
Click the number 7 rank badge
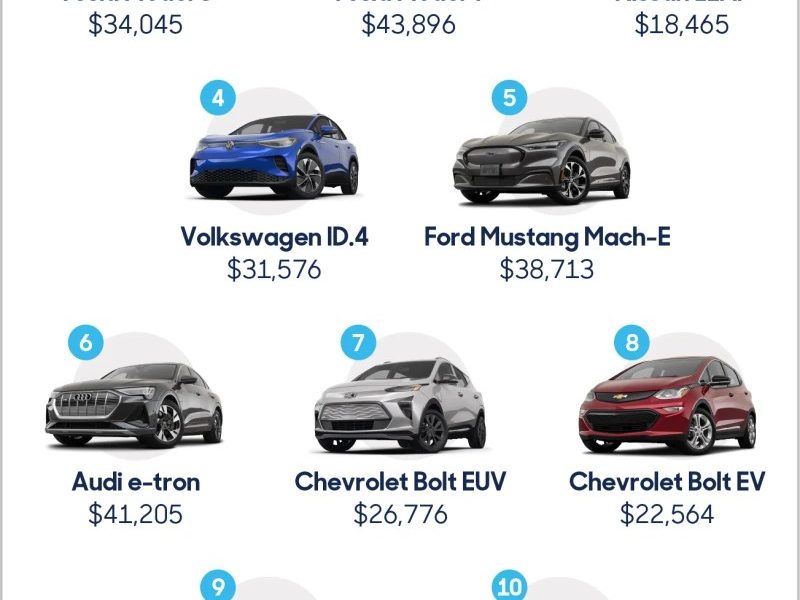pos(358,342)
